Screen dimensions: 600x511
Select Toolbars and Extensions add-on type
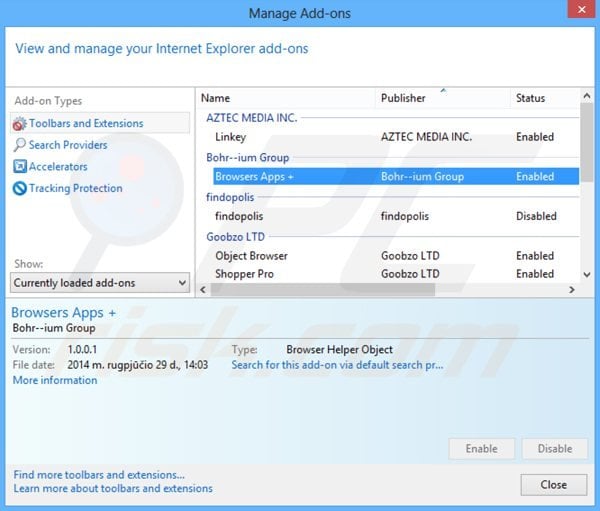pyautogui.click(x=100, y=123)
